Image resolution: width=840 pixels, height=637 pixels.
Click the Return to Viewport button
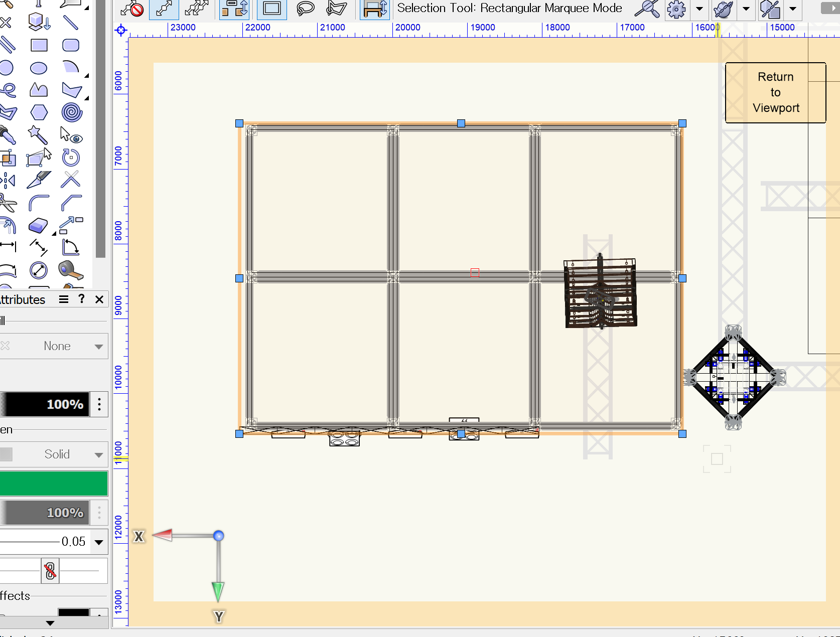pos(775,92)
